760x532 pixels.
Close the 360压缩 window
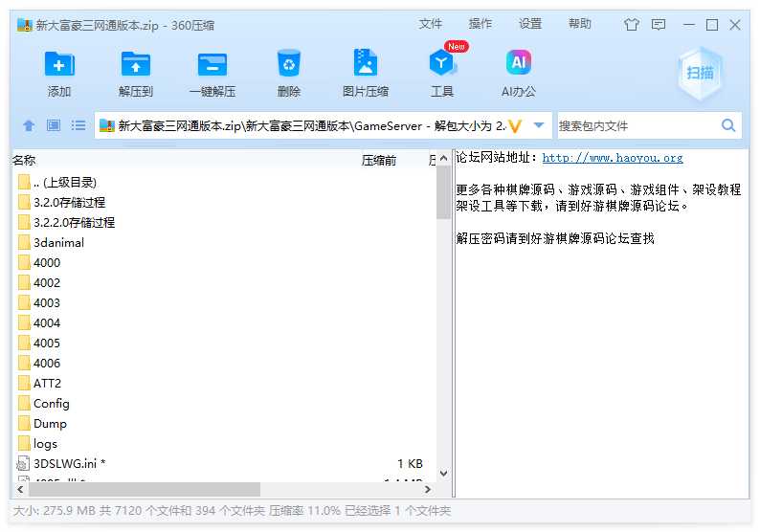click(735, 24)
